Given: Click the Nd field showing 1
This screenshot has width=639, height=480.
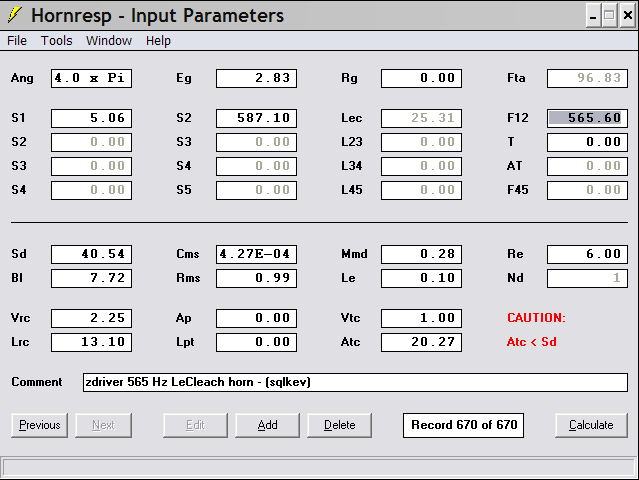Looking at the screenshot, I should pyautogui.click(x=587, y=278).
